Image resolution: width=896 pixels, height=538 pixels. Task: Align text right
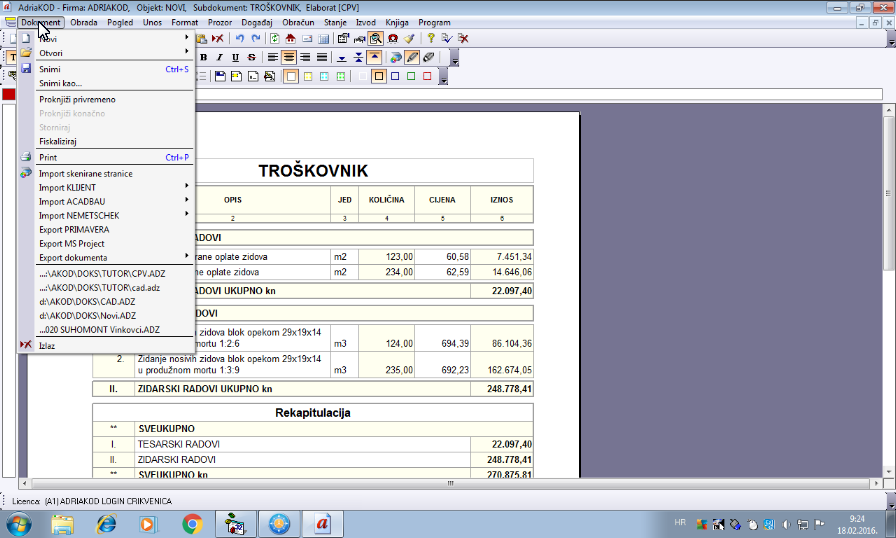[305, 57]
